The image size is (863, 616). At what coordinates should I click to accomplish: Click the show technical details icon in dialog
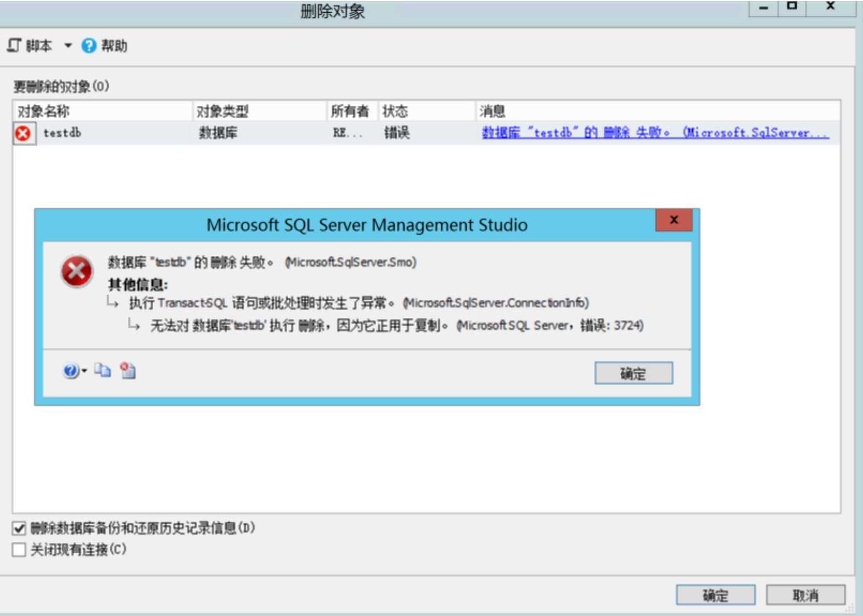(x=128, y=371)
